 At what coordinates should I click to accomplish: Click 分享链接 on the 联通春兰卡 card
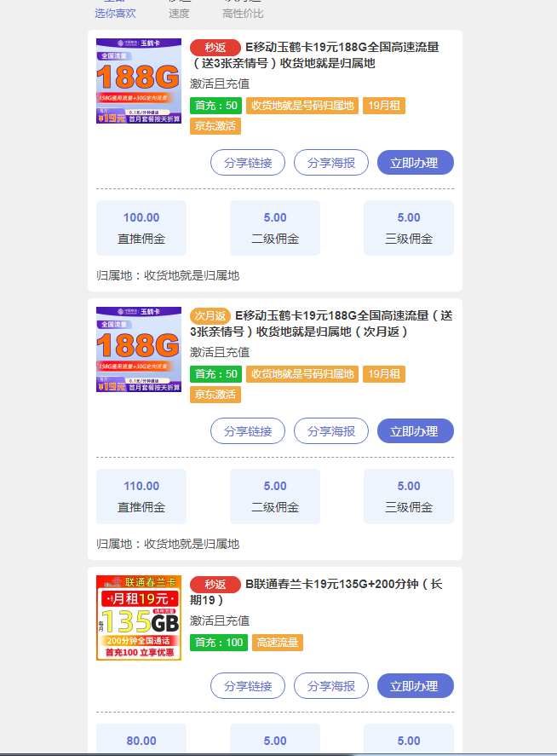click(248, 686)
